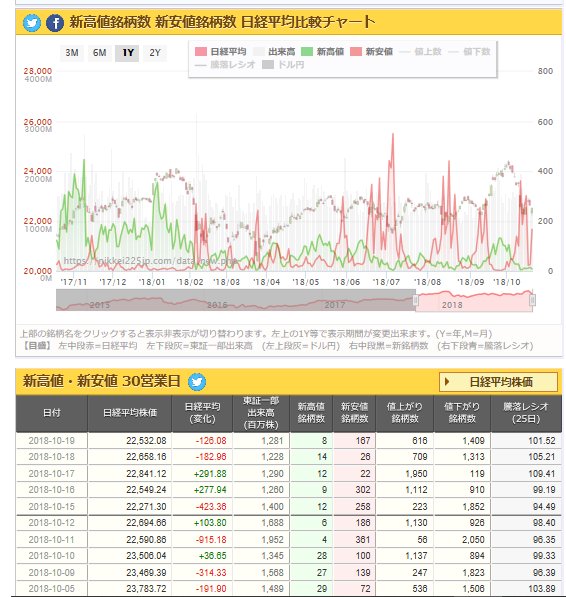The image size is (566, 597).
Task: Click 2016 area in chart navigator
Action: click(217, 305)
